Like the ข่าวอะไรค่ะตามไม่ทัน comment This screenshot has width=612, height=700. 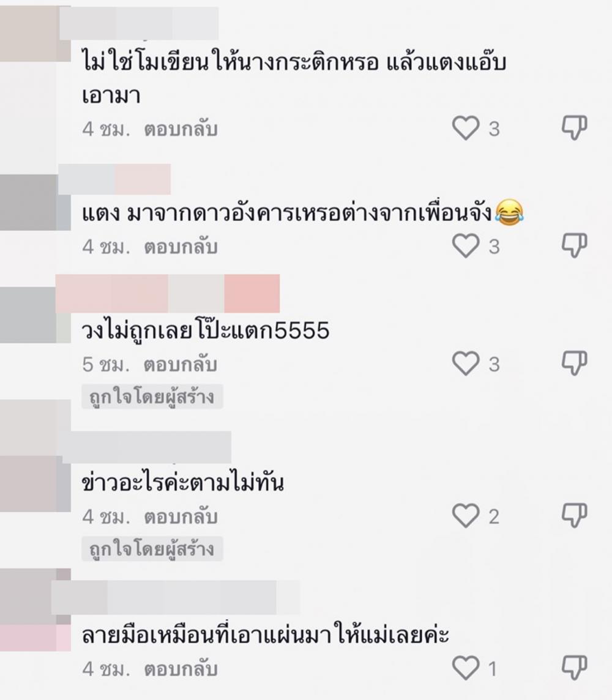pos(466,516)
